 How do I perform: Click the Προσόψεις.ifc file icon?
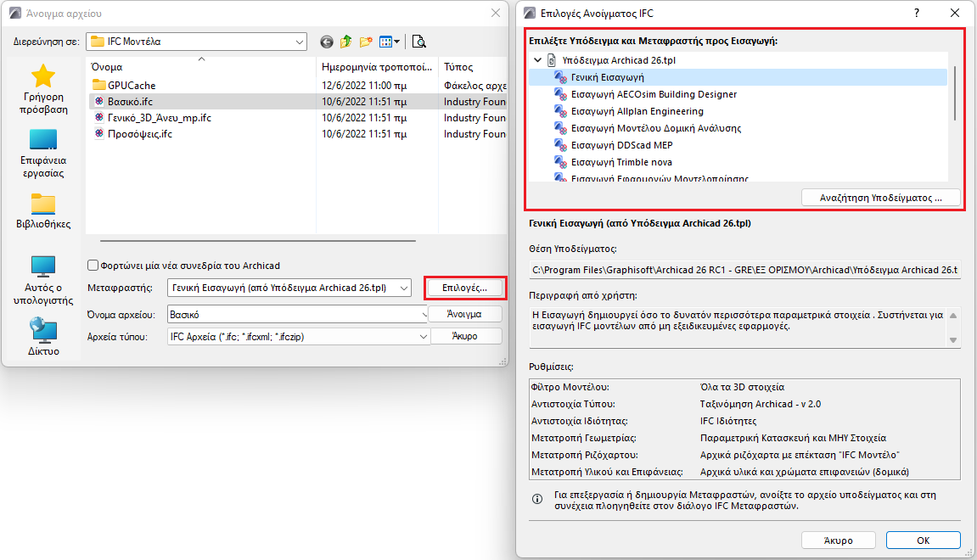(x=99, y=133)
